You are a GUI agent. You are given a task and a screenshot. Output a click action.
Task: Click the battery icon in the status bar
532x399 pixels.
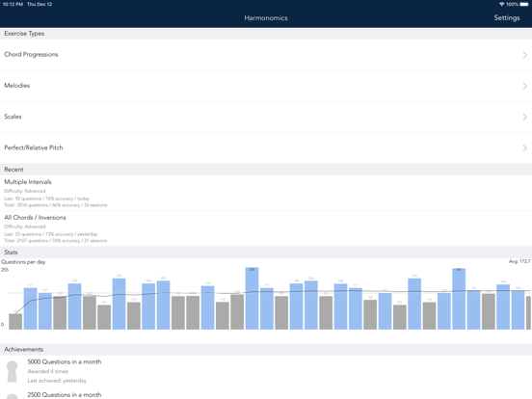point(524,4)
